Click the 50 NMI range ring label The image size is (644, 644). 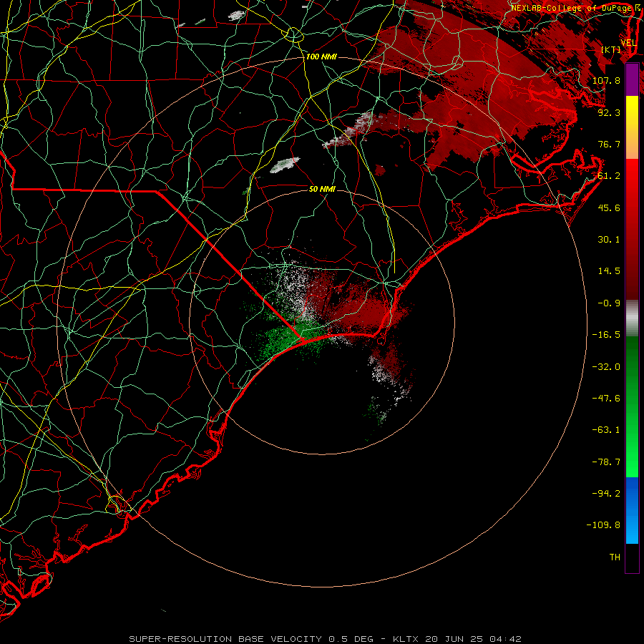[322, 189]
